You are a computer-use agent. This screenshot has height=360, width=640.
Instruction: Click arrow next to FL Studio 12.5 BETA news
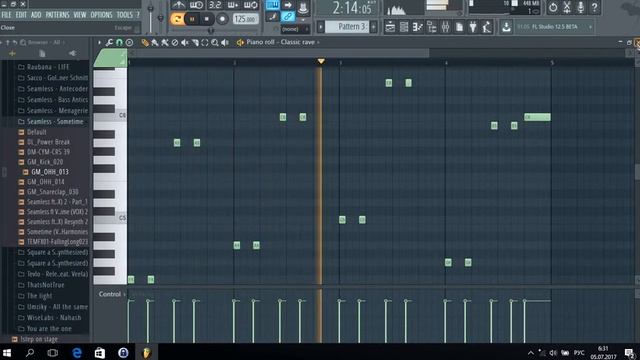coord(590,27)
